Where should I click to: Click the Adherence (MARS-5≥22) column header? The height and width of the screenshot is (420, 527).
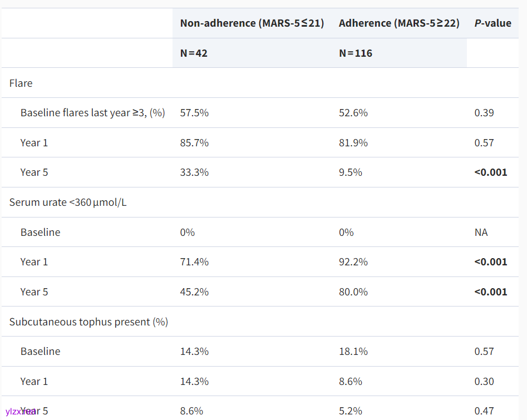[x=399, y=23]
